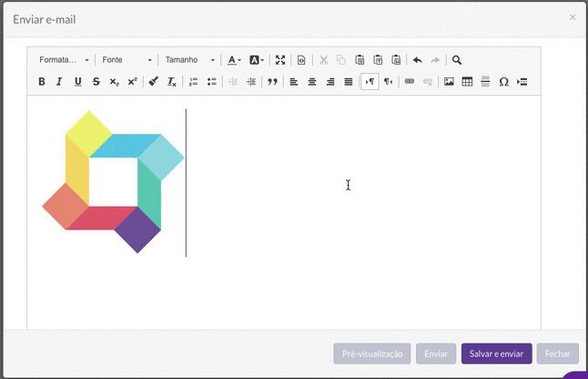Insert a special character via Omega icon
Screen dimensions: 588x379
coord(503,81)
